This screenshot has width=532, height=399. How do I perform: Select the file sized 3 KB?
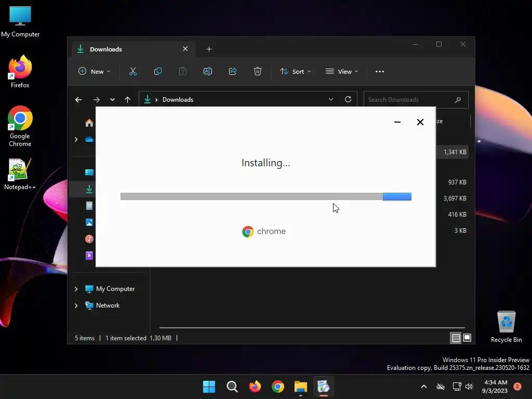click(x=460, y=230)
